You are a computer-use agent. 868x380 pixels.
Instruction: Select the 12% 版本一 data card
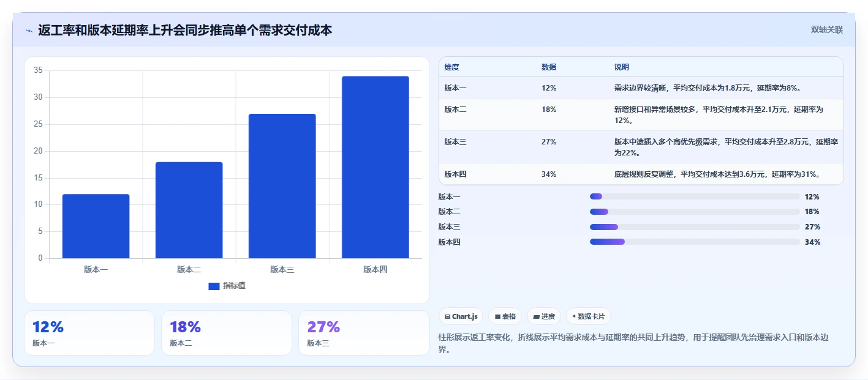(x=89, y=333)
